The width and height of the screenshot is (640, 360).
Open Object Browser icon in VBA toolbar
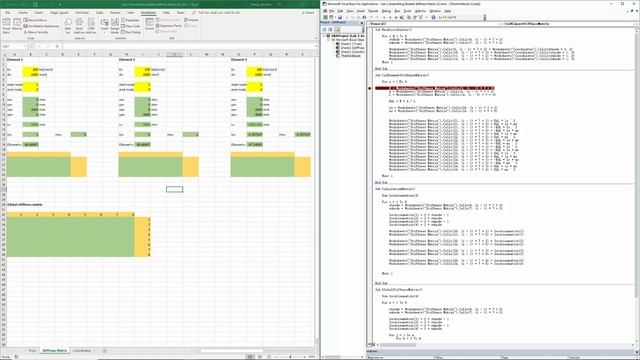click(420, 18)
